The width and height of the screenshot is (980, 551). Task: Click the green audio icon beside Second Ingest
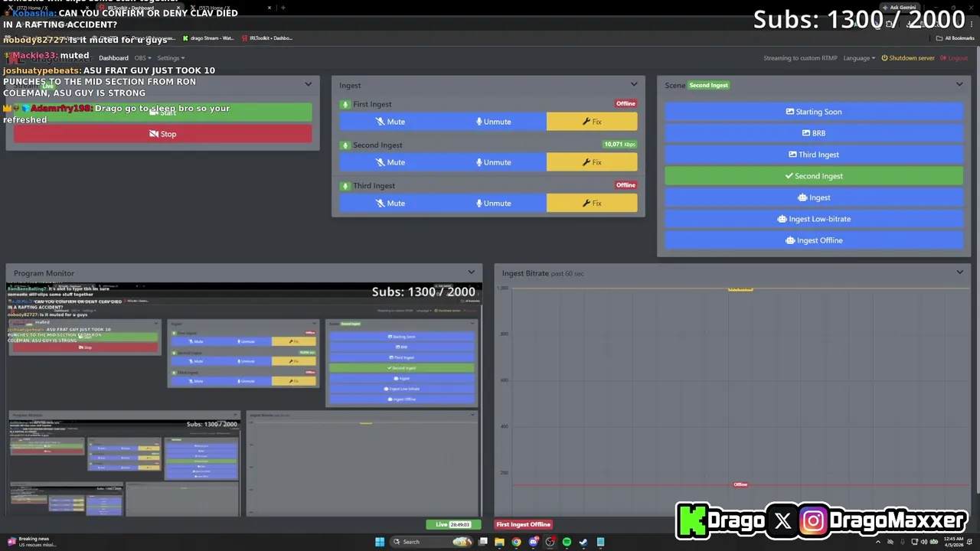point(345,145)
